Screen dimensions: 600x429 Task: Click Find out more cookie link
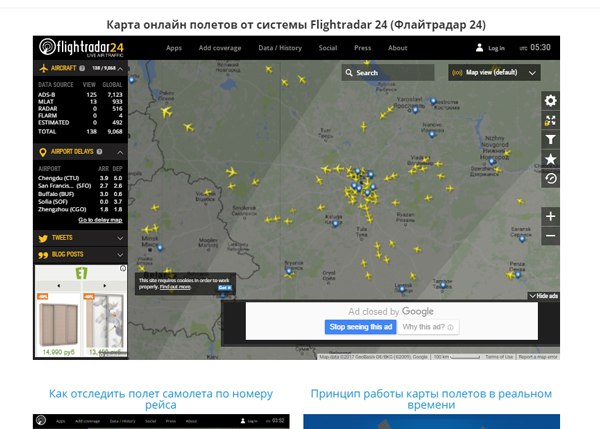[x=175, y=287]
